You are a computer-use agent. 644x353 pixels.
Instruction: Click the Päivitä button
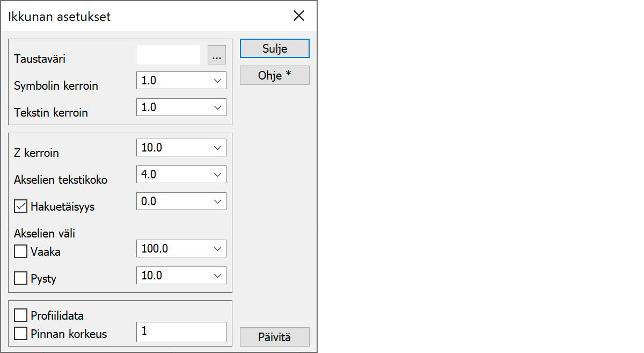[x=274, y=337]
